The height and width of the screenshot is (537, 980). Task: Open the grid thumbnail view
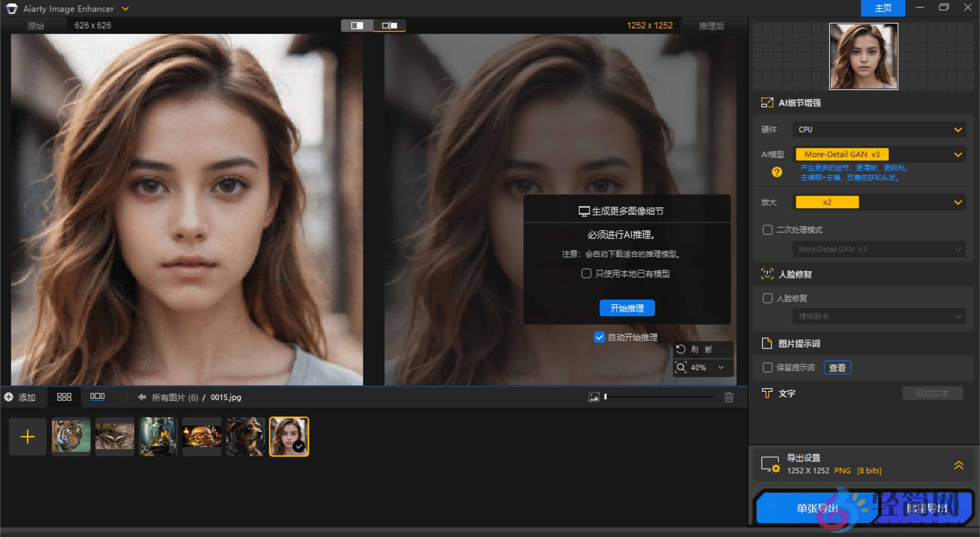64,397
